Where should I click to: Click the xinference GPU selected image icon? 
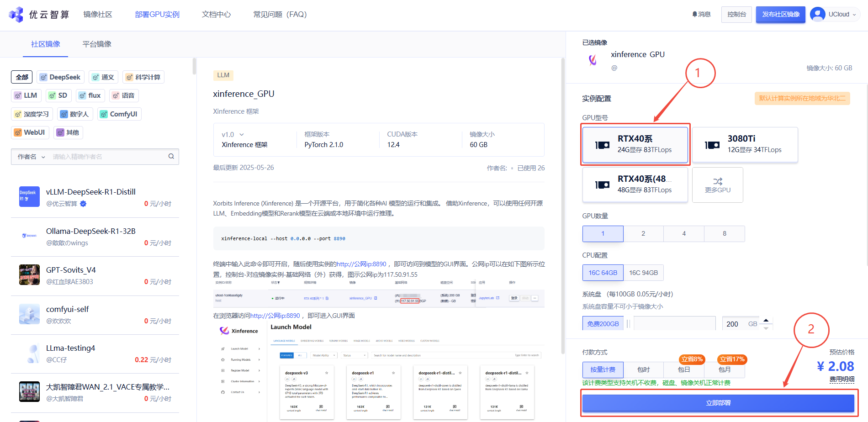(x=593, y=60)
